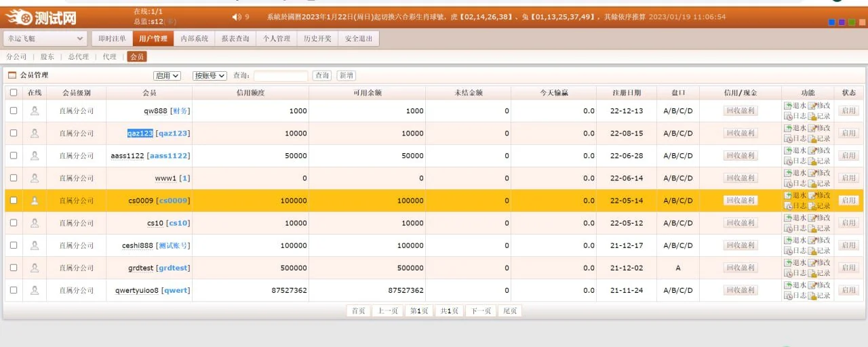Open the 记录 record icon for cs0009
Image resolution: width=868 pixels, height=347 pixels.
point(812,206)
